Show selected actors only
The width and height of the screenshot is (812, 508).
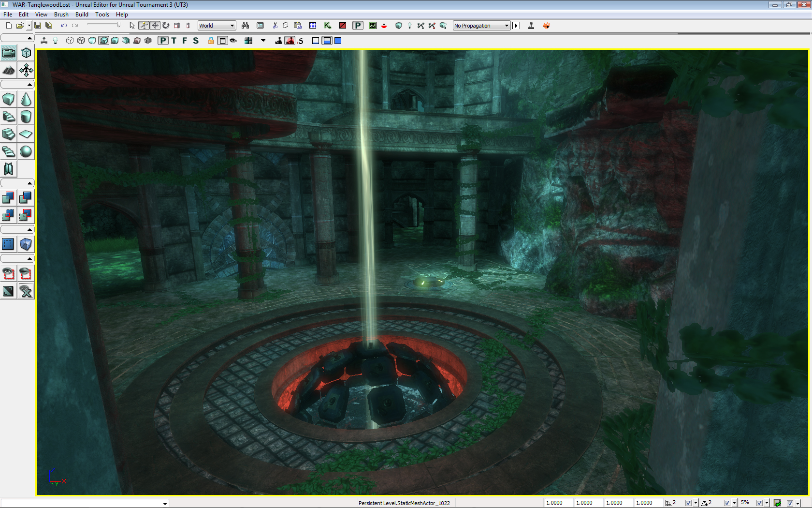tap(9, 273)
